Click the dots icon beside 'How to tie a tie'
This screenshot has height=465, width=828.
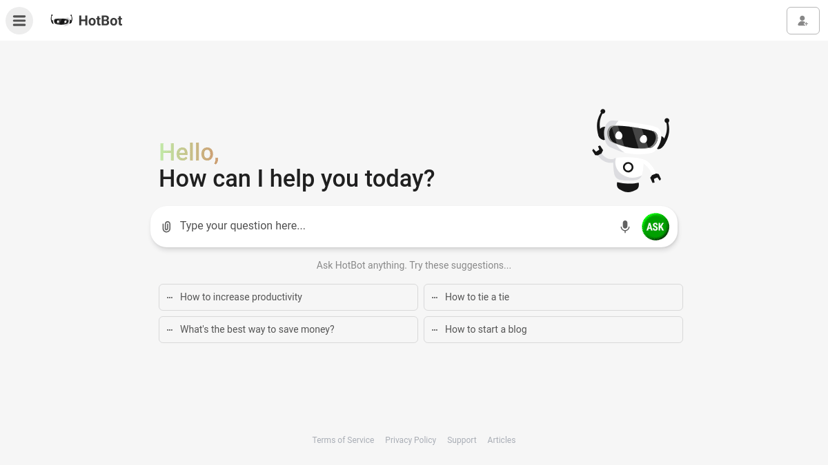pyautogui.click(x=435, y=298)
